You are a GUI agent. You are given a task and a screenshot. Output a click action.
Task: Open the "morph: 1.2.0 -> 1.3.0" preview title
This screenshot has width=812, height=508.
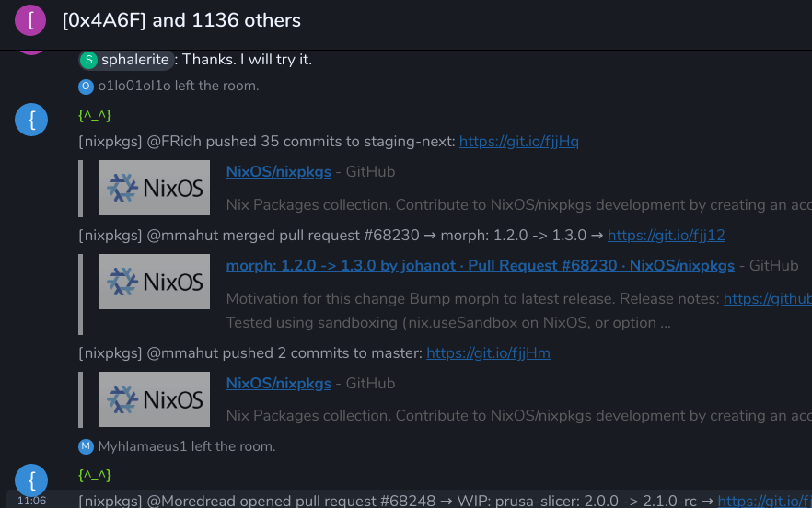point(480,265)
